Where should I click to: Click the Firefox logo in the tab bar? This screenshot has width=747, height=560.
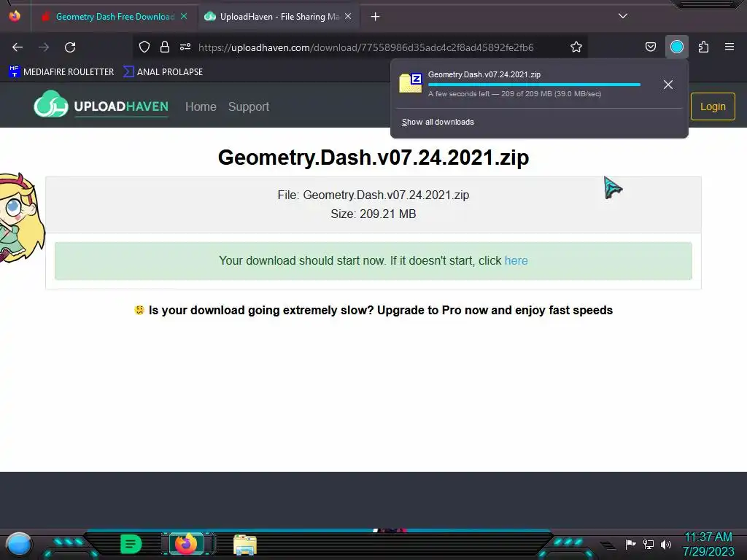tap(15, 16)
